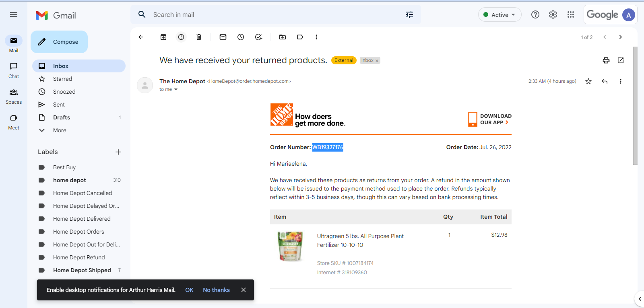The width and height of the screenshot is (644, 308).
Task: Add to Tasks icon in toolbar
Action: pyautogui.click(x=258, y=37)
